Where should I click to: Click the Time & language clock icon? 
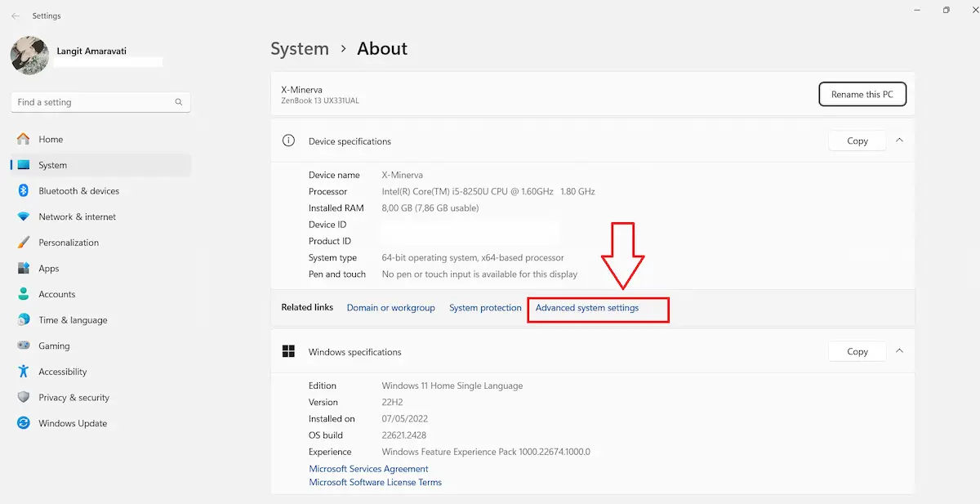(23, 320)
